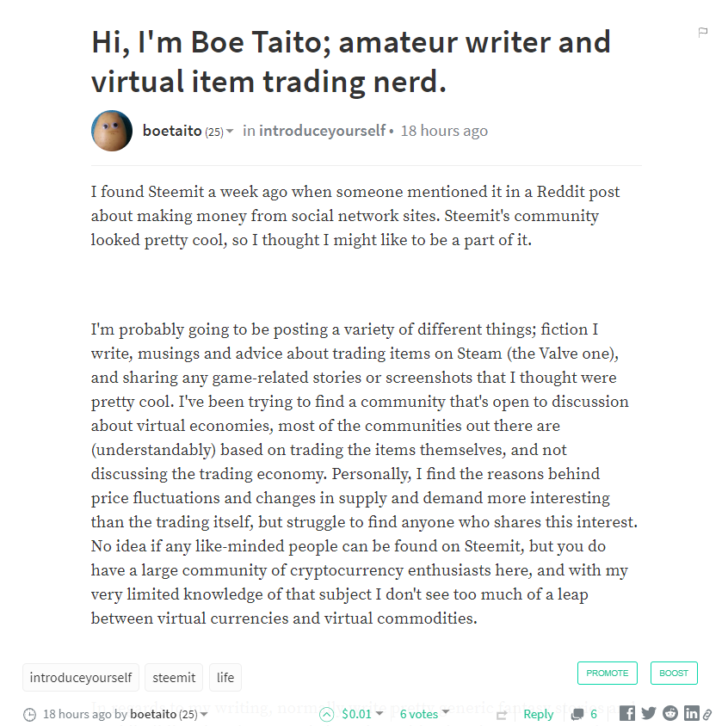
Task: Select the introduceyourself tag
Action: (x=81, y=677)
